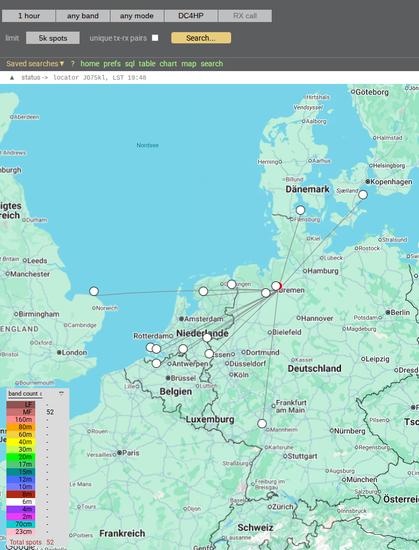The height and width of the screenshot is (550, 419).
Task: Click the Luxemburg label on map
Action: point(210,419)
